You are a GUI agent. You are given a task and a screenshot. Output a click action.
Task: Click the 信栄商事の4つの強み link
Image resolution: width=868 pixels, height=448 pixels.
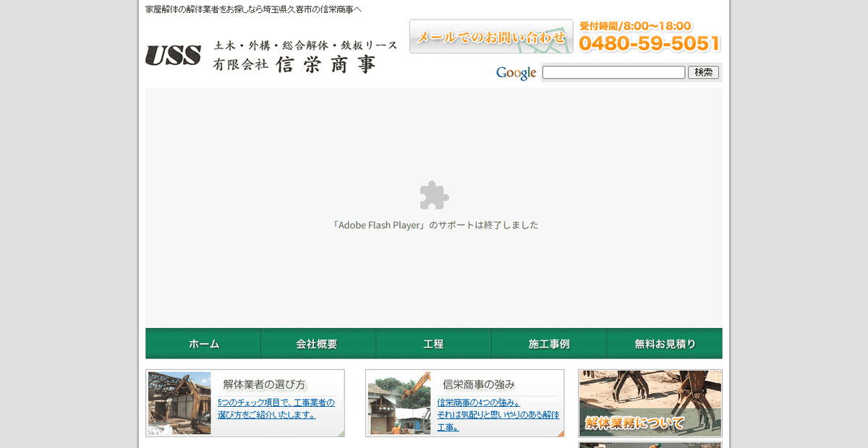pyautogui.click(x=477, y=402)
